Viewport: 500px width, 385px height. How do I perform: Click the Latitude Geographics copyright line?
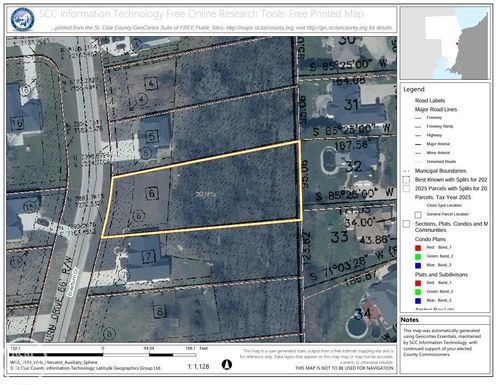tap(85, 368)
